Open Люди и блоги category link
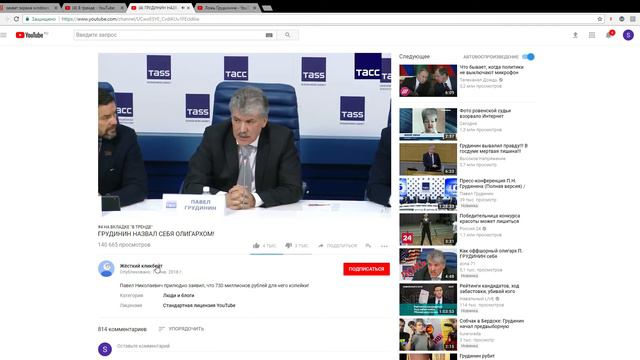Screen dimensions: 640x360 coord(178,295)
